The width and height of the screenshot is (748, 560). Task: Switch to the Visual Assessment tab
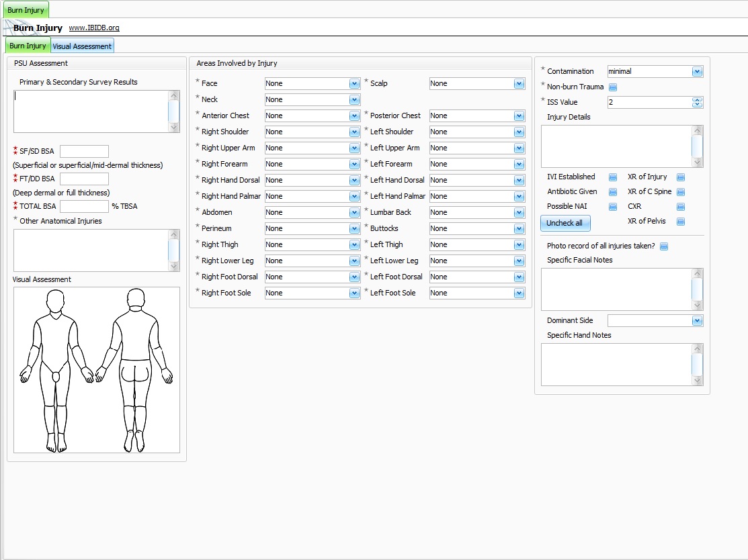82,46
